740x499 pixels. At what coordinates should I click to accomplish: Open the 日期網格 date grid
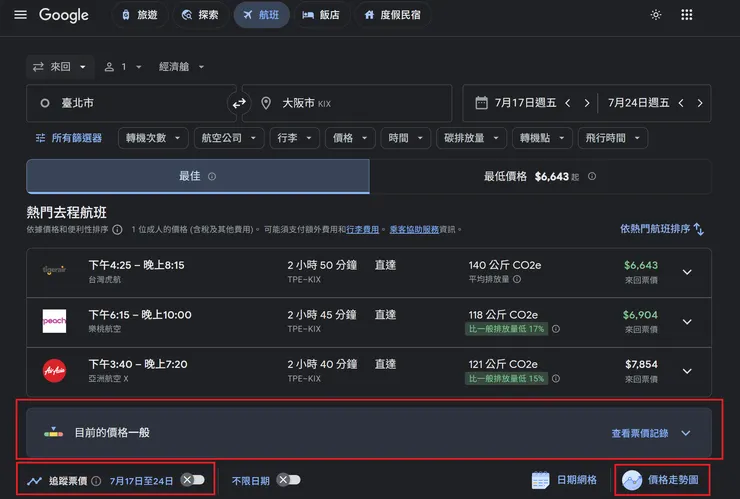click(564, 480)
